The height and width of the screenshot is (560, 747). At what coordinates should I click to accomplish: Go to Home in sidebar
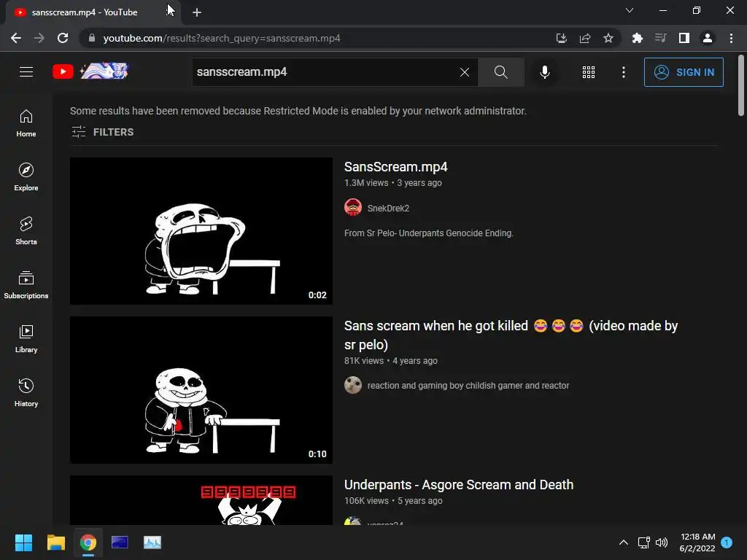tap(26, 122)
